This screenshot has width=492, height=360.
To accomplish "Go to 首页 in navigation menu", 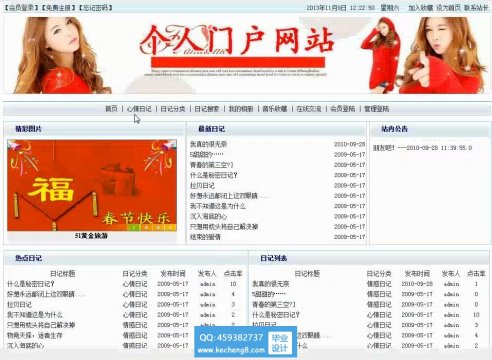I will [x=111, y=109].
